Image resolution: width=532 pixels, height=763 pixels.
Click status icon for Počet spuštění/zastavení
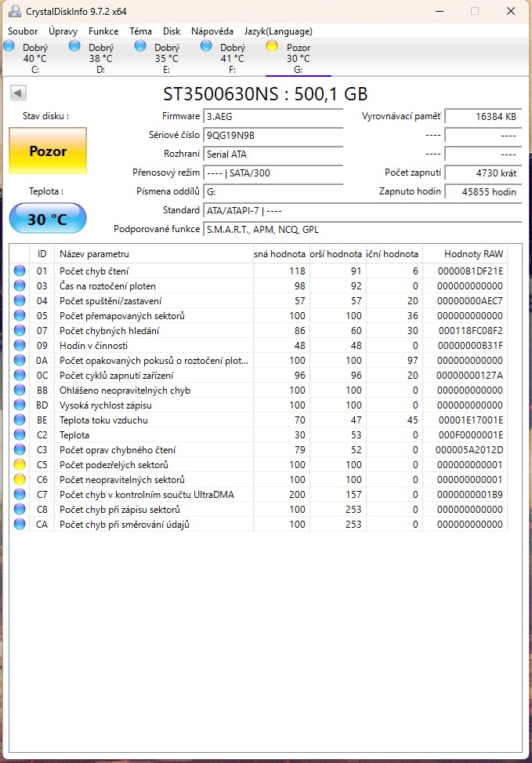point(20,300)
